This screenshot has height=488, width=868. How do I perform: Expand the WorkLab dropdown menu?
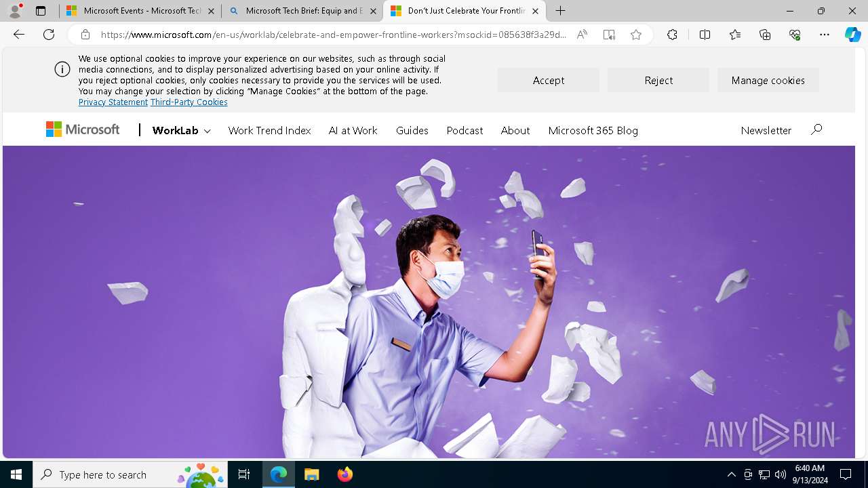point(181,130)
